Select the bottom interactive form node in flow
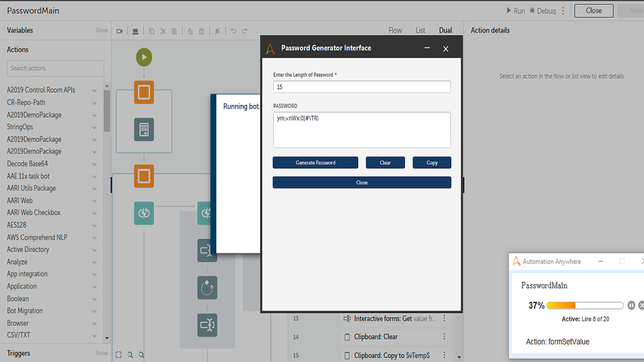 [207, 325]
